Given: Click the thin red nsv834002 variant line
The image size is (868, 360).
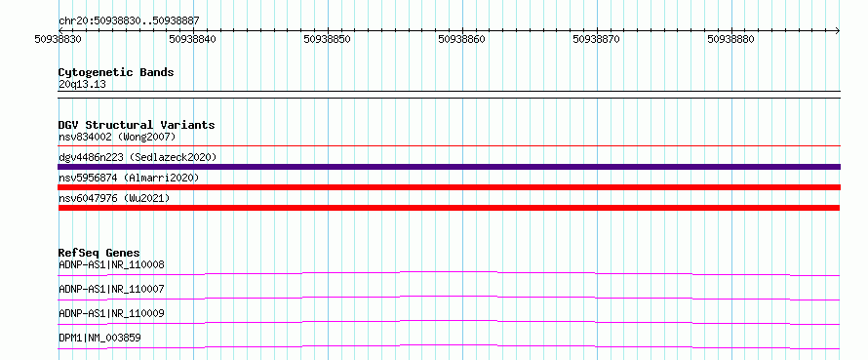Looking at the screenshot, I should 449,145.
